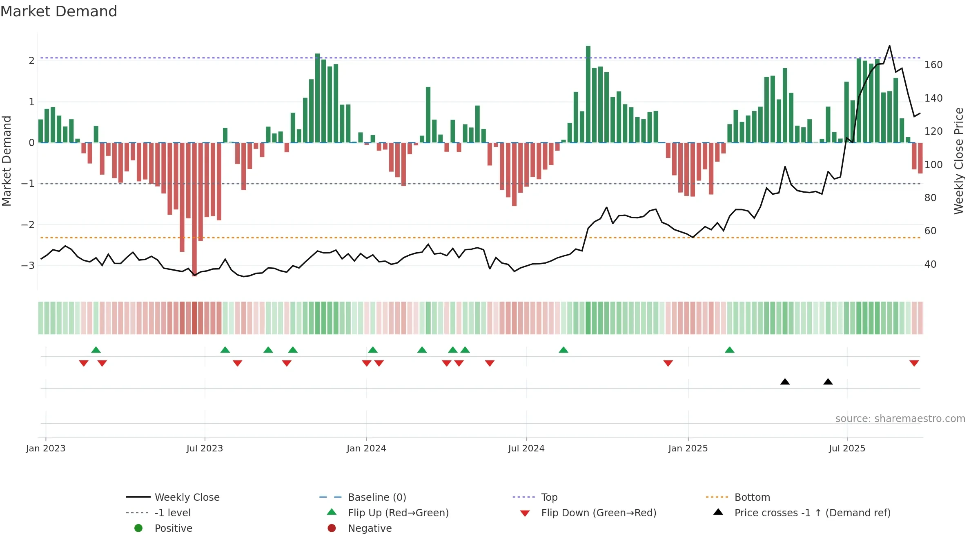This screenshot has width=980, height=551.
Task: Click the 100 tick on the price axis
Action: pyautogui.click(x=933, y=164)
